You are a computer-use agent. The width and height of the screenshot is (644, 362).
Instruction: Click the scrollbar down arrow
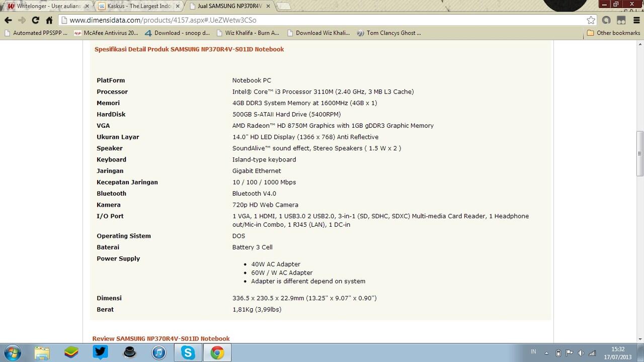tap(640, 340)
